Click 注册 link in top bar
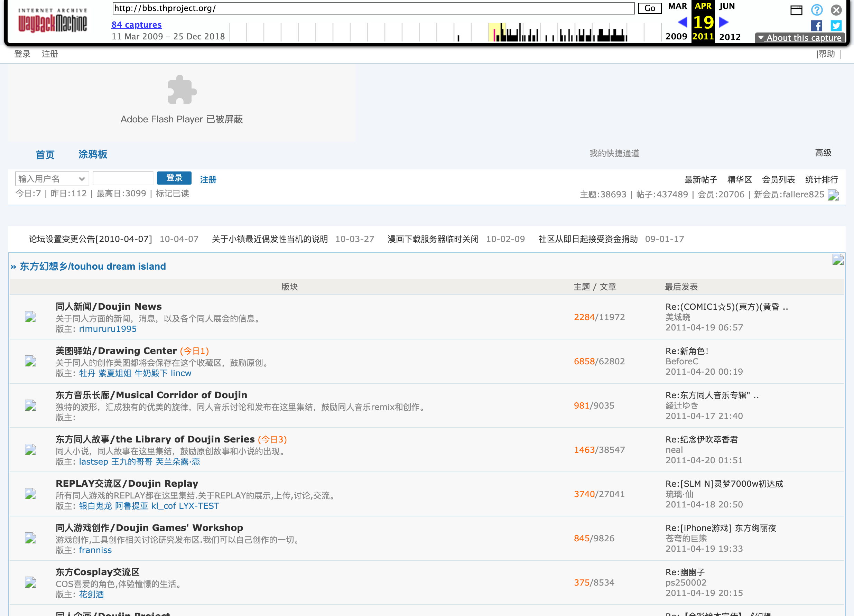Screen dimensions: 854x616 click(x=50, y=54)
